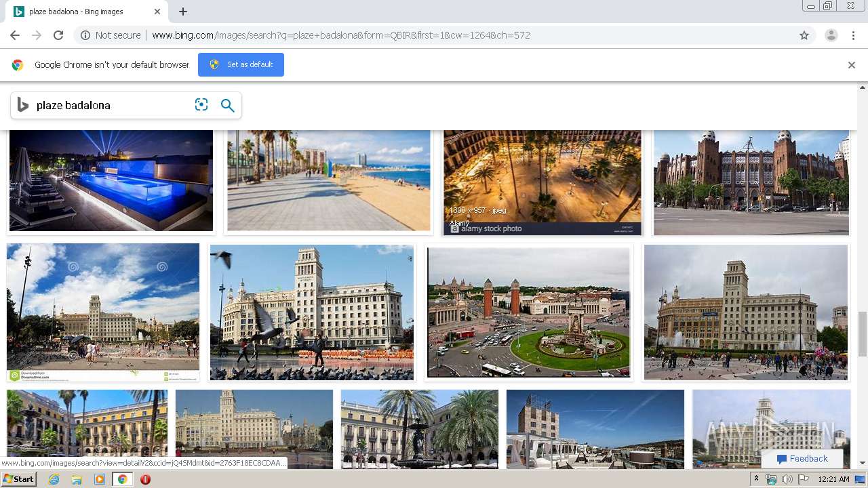Bookmark this page with the star icon
Image resolution: width=868 pixels, height=488 pixels.
point(804,35)
